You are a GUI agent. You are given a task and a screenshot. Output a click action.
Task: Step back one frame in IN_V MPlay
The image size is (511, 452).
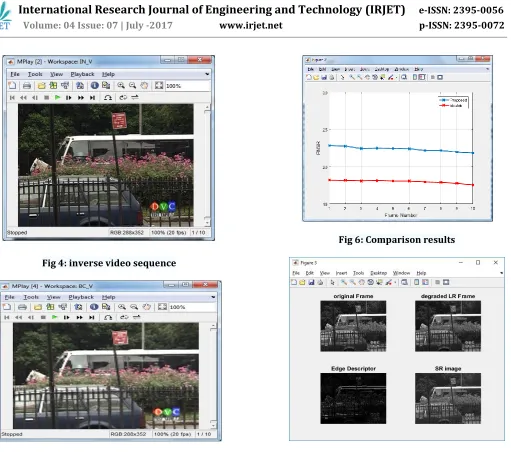pos(35,98)
